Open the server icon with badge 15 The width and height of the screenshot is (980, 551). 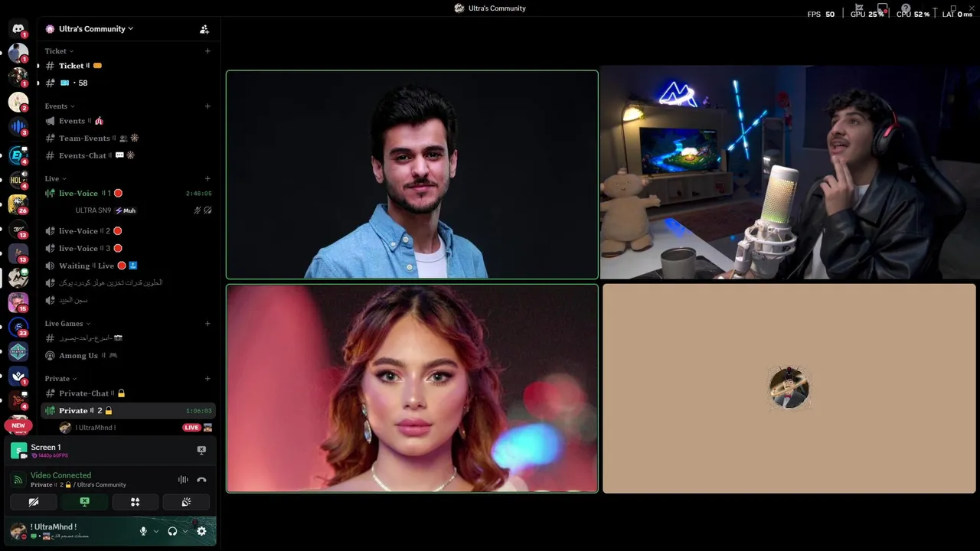(x=18, y=302)
